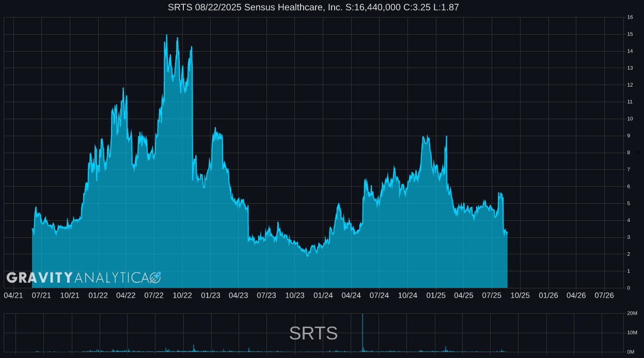
Task: Select the 3 price axis label
Action: tap(629, 237)
